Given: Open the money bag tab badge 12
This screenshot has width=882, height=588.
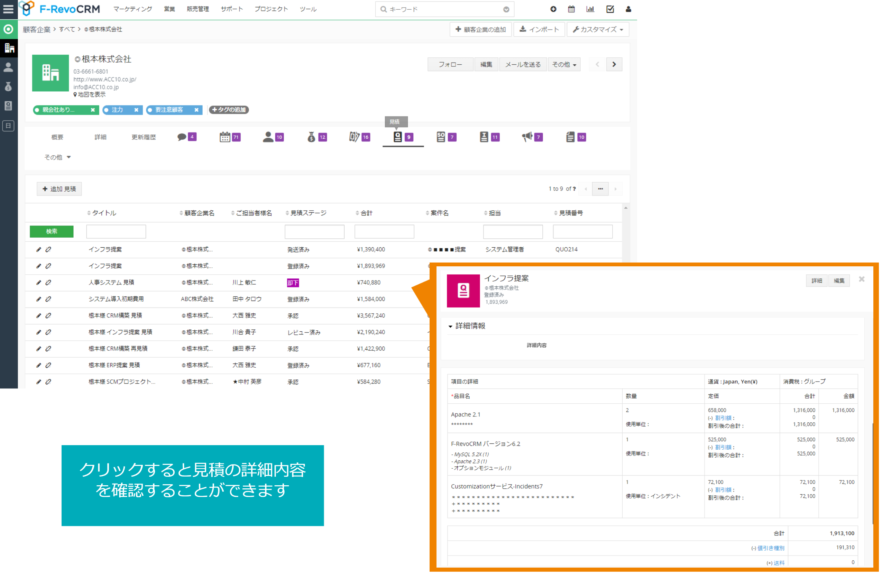Looking at the screenshot, I should [317, 137].
